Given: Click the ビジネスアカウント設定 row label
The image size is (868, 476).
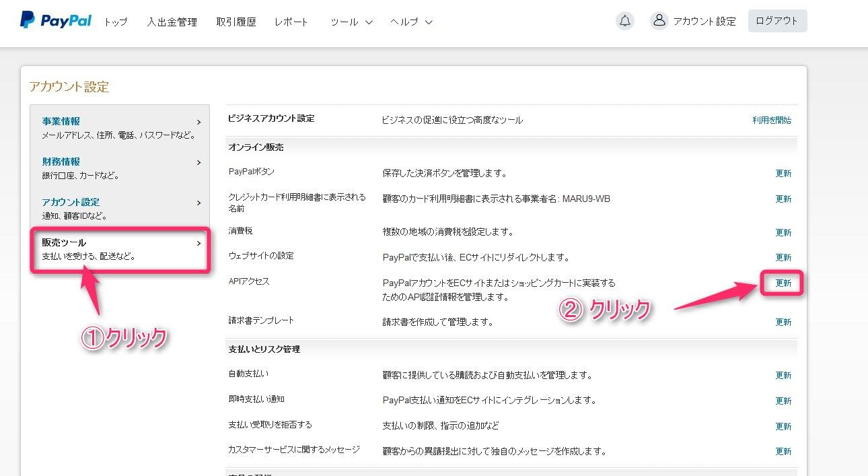Looking at the screenshot, I should pyautogui.click(x=271, y=118).
